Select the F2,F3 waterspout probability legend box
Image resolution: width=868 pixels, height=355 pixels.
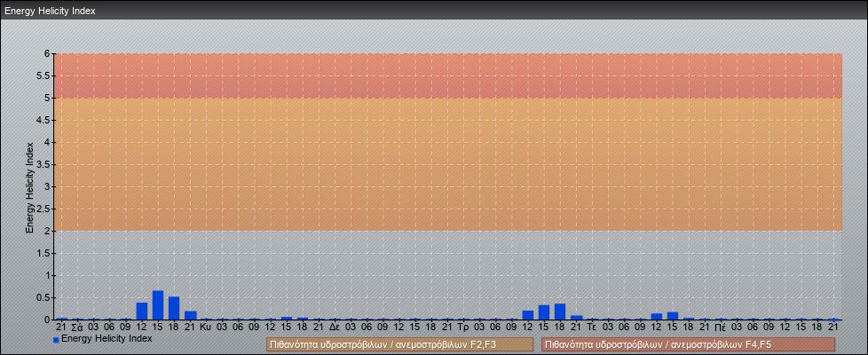pyautogui.click(x=399, y=344)
